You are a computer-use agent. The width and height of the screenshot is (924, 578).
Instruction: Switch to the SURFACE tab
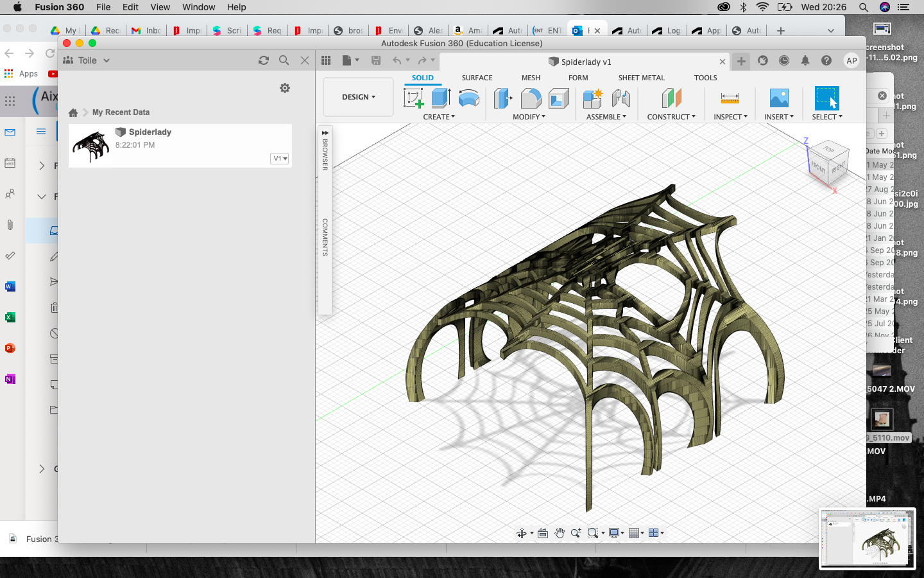pos(477,78)
